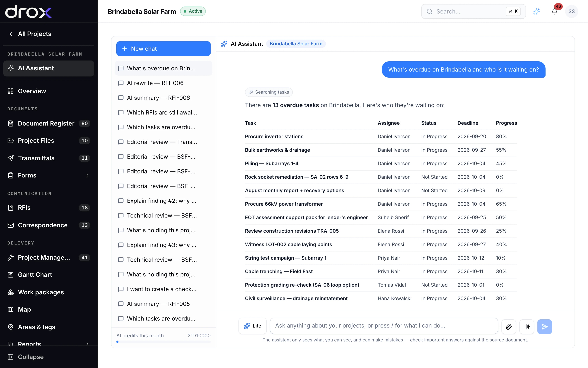Open Overview in sidebar
The width and height of the screenshot is (588, 368).
[x=49, y=91]
